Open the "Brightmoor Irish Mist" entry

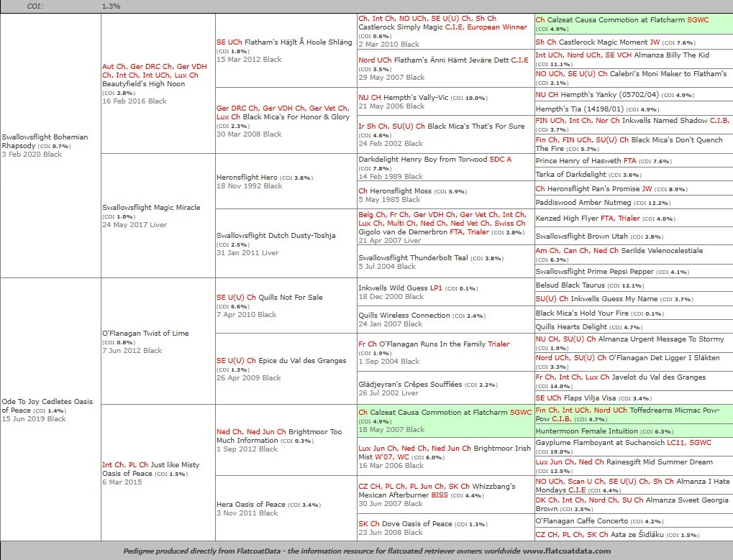coord(445,453)
